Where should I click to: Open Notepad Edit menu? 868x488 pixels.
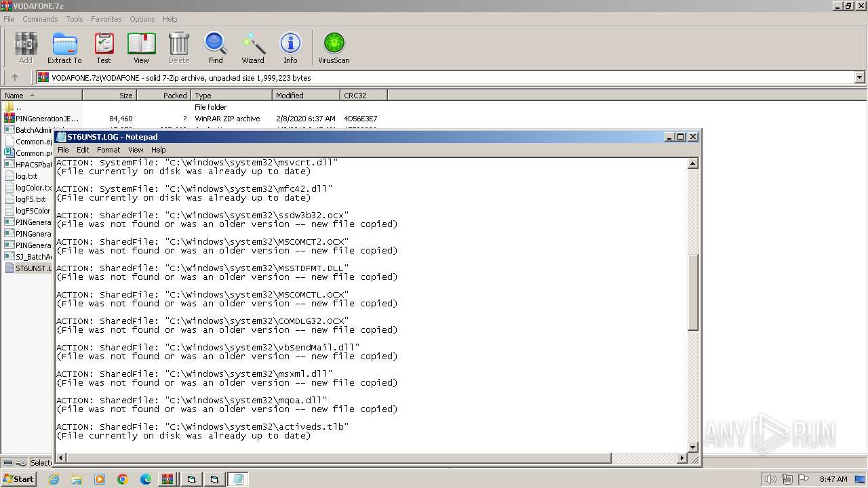click(83, 150)
